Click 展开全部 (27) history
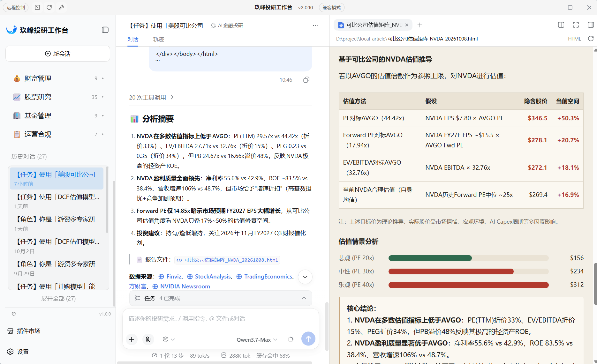 pyautogui.click(x=58, y=299)
